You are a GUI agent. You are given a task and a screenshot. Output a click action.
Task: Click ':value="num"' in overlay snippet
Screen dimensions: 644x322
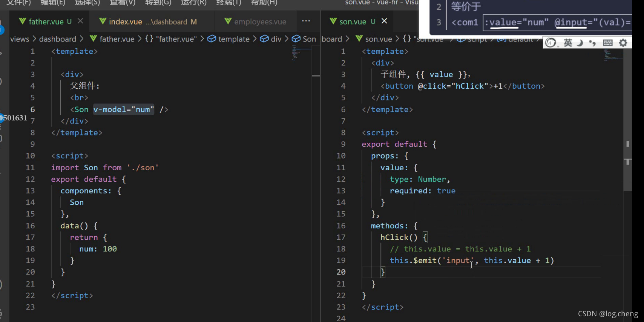click(516, 23)
